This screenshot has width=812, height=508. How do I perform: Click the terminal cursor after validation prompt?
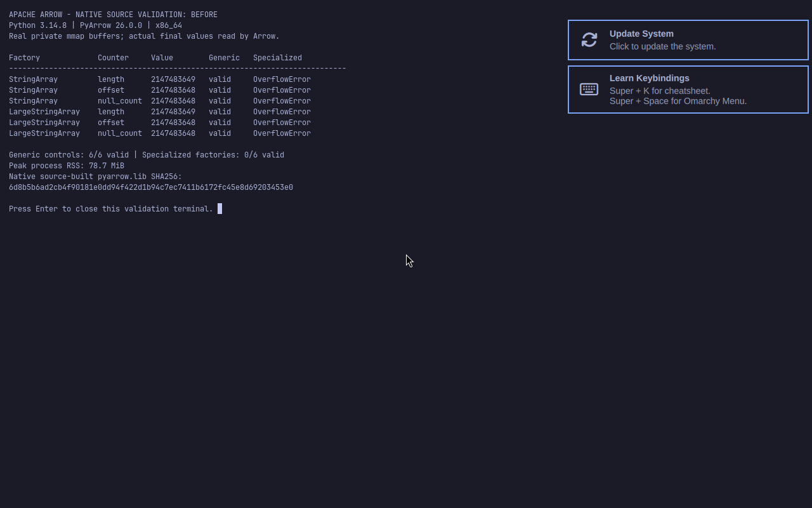pyautogui.click(x=220, y=209)
